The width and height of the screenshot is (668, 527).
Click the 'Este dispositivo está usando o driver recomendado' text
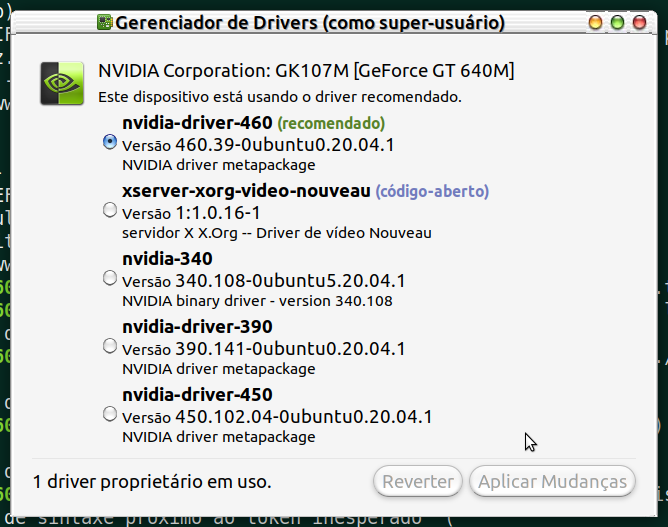click(x=280, y=97)
